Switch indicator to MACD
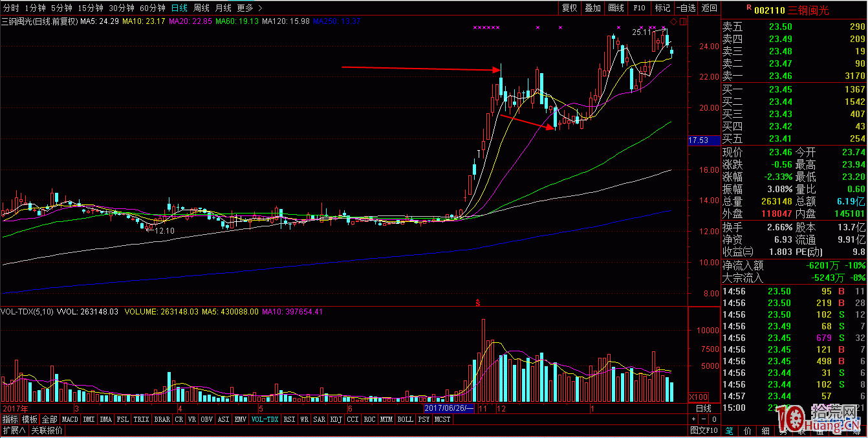This screenshot has width=868, height=438. [70, 419]
